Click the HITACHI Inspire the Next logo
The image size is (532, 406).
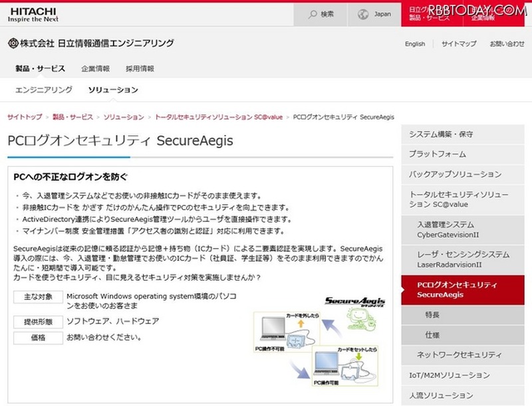(x=33, y=13)
